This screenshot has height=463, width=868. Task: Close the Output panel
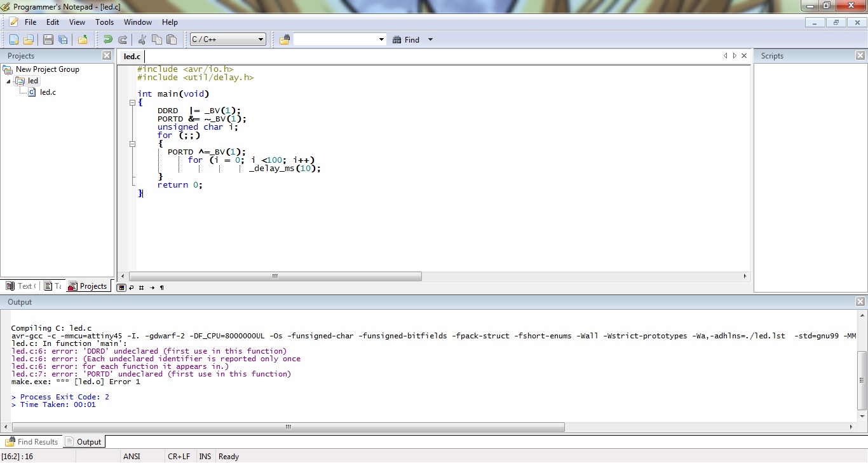point(860,301)
